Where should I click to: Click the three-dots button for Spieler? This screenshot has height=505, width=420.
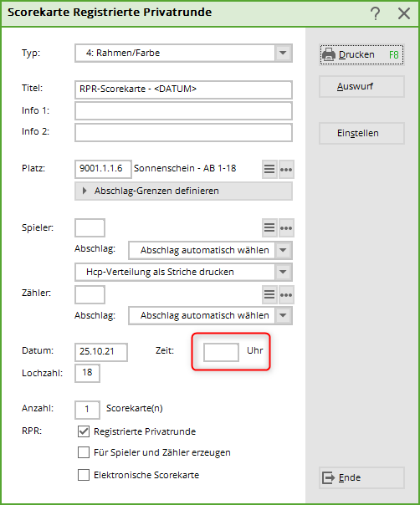[286, 228]
